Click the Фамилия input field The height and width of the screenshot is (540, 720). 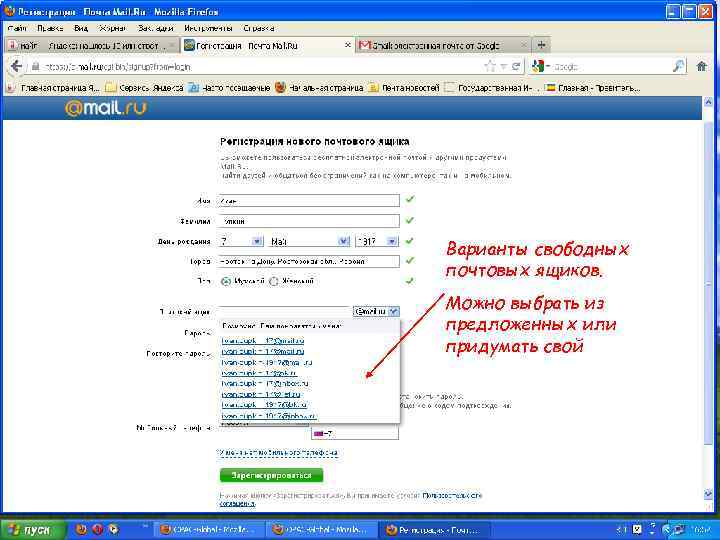(x=309, y=221)
